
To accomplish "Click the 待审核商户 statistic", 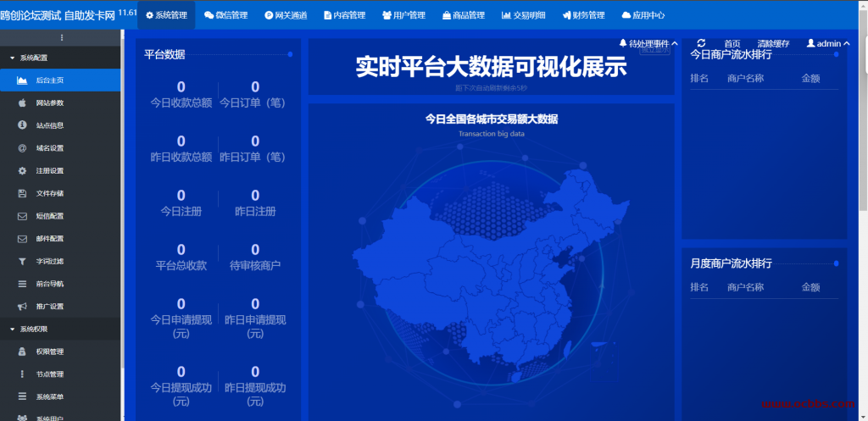I will pyautogui.click(x=254, y=258).
